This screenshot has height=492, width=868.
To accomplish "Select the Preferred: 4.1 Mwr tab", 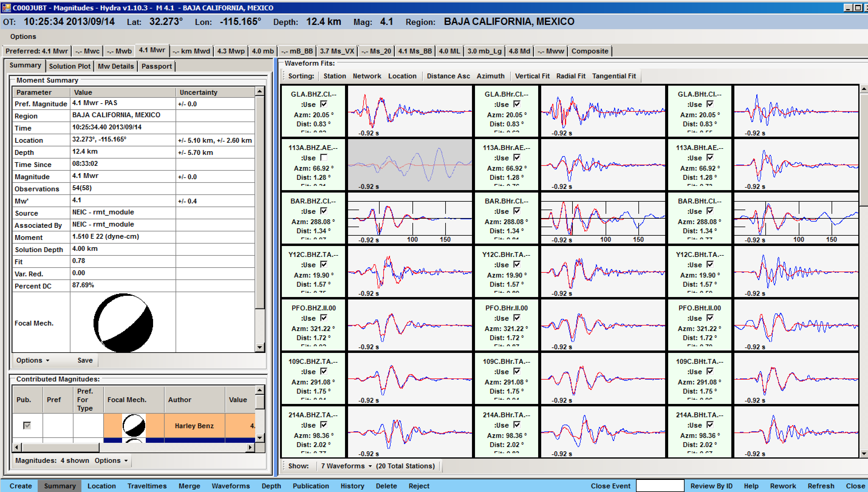I will point(36,51).
